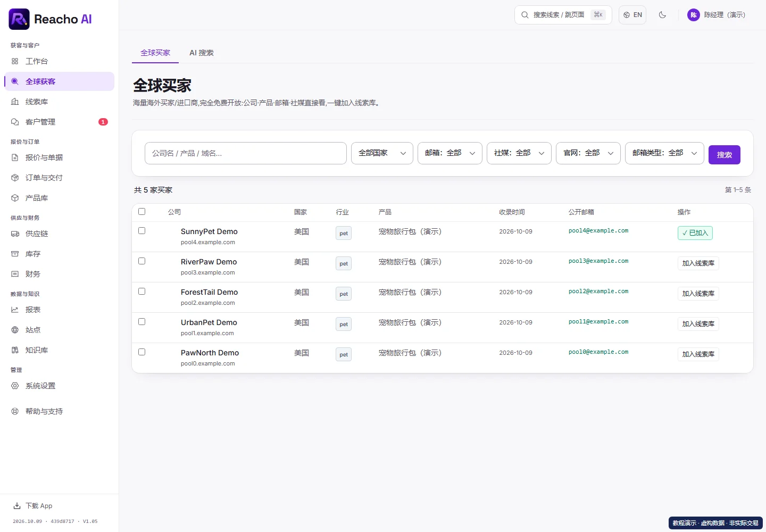Add RiverPaw Demo via 加入线索库
Image resolution: width=766 pixels, height=532 pixels.
698,263
